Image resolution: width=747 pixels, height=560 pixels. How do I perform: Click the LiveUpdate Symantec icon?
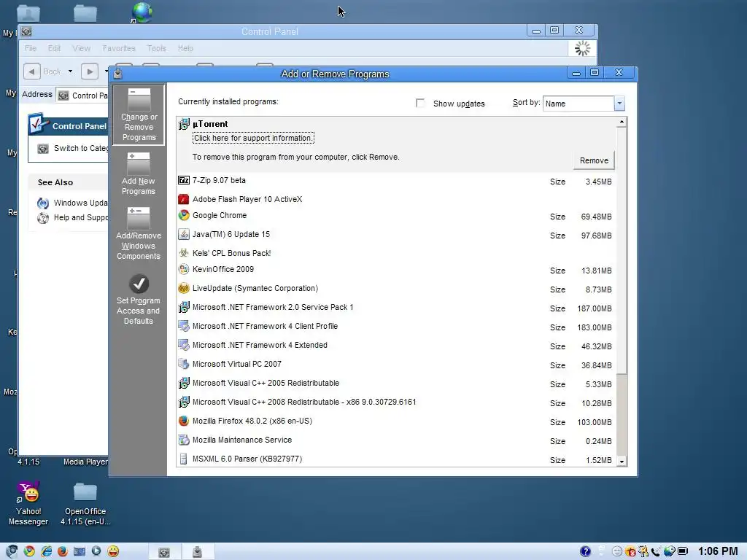(183, 288)
